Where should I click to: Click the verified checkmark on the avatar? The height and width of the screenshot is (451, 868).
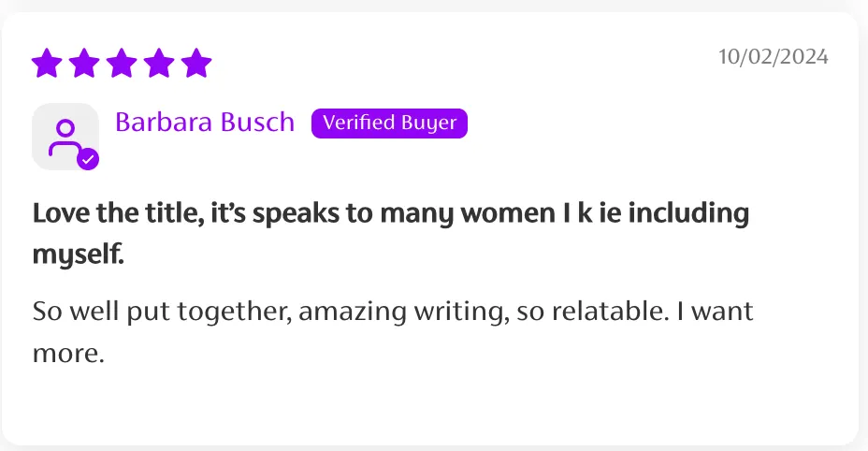(88, 159)
